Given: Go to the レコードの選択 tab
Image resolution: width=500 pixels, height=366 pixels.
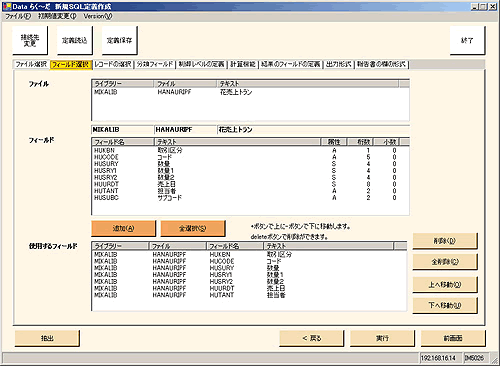Looking at the screenshot, I should coord(113,64).
